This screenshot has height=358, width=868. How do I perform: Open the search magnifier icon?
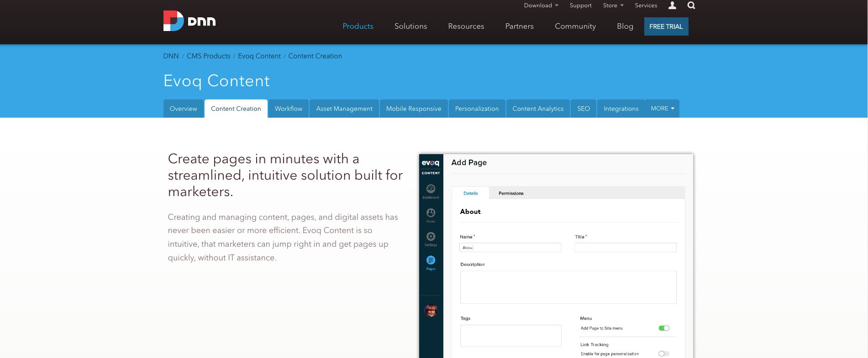[691, 5]
